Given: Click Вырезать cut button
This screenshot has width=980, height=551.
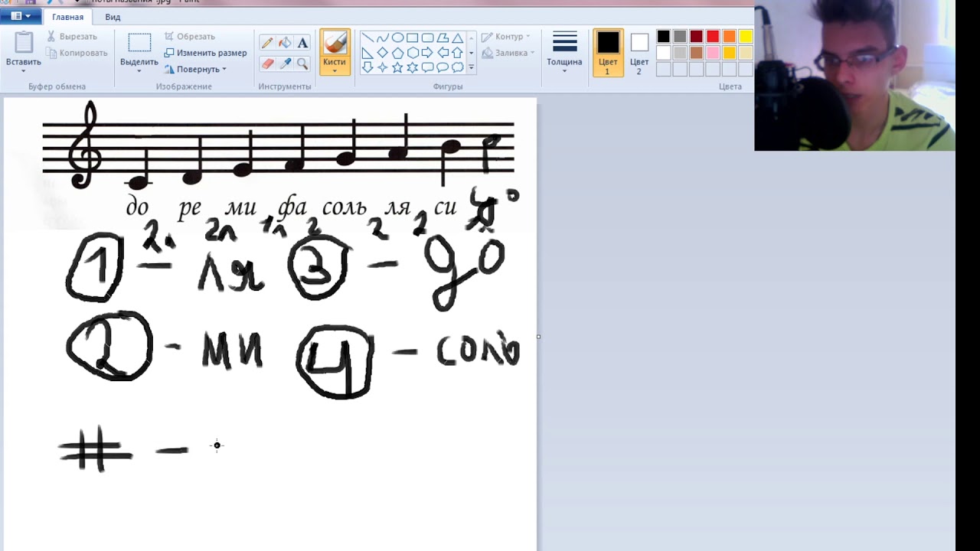Looking at the screenshot, I should pyautogui.click(x=72, y=36).
